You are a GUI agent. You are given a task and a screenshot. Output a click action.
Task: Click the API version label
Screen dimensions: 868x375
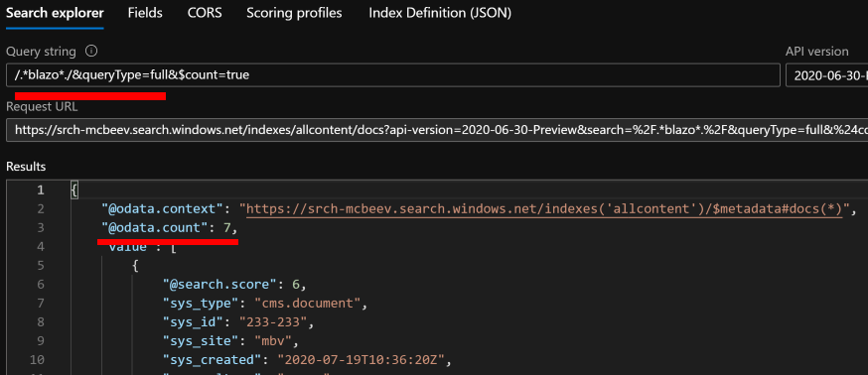[x=817, y=52]
